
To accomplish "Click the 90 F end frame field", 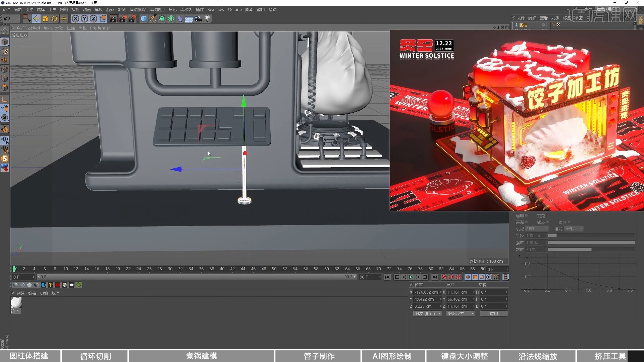I will coord(370,277).
